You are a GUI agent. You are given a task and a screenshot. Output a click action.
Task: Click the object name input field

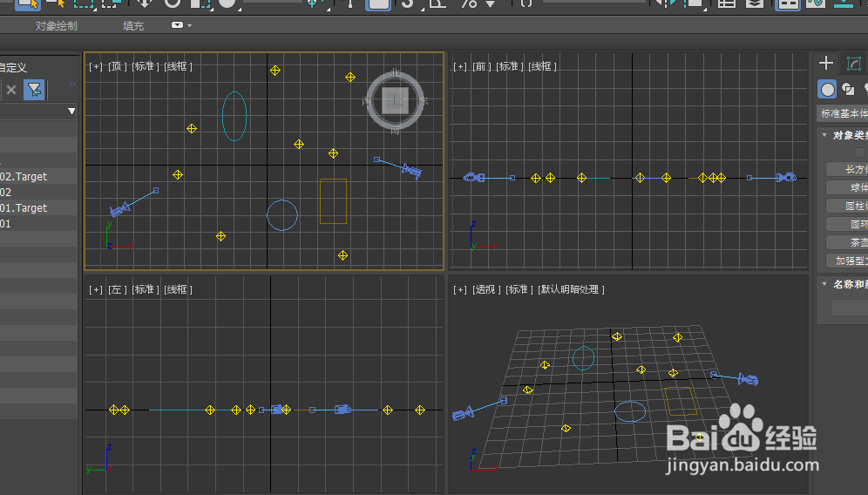[x=849, y=308]
